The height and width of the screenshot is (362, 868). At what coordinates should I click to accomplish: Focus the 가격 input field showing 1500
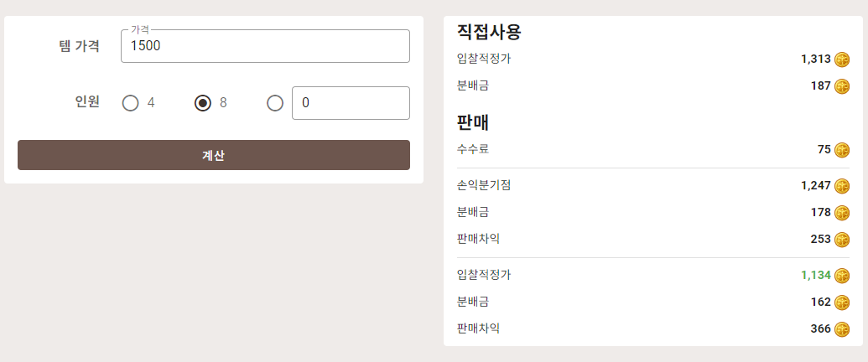click(265, 46)
